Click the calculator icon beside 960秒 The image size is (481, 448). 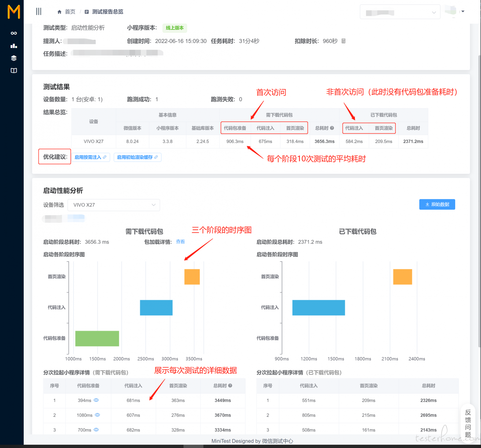[x=343, y=41]
